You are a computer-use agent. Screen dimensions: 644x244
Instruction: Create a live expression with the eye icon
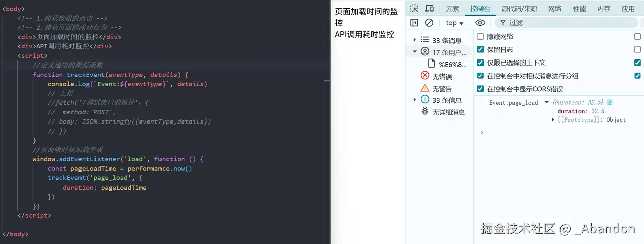[x=480, y=23]
